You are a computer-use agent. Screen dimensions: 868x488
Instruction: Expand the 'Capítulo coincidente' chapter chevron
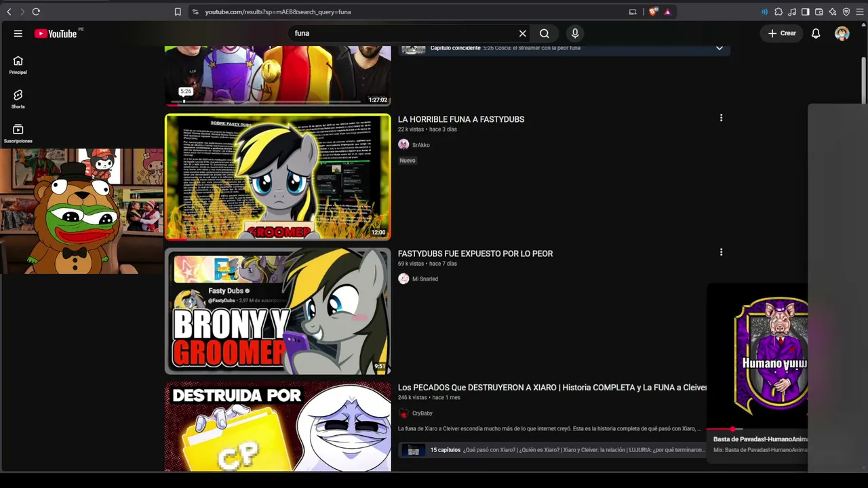click(x=719, y=48)
